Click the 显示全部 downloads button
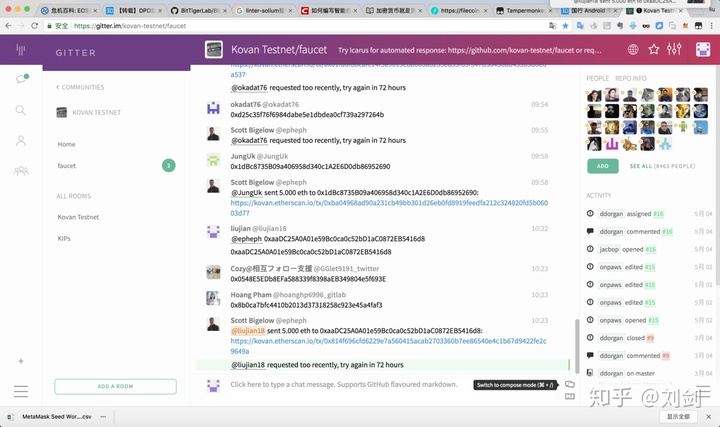Screen dimensions: 720x427 [x=678, y=416]
